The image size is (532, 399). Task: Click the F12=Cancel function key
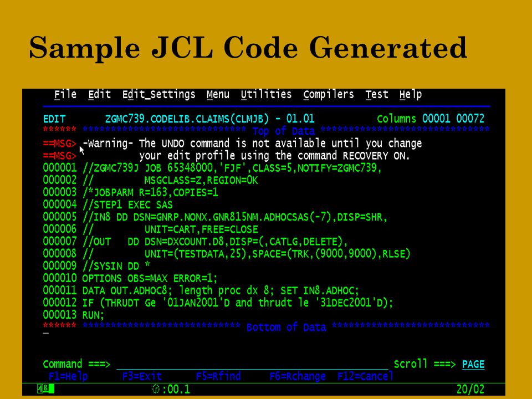(365, 376)
